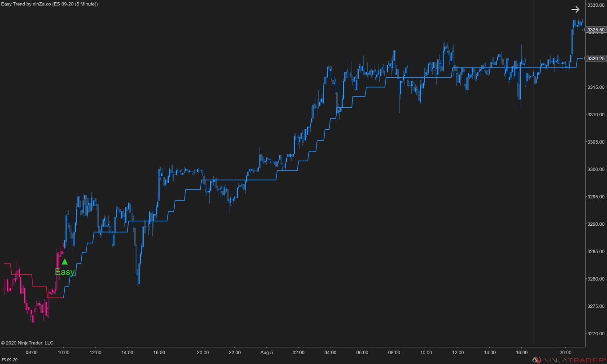
Task: Click the 3305.00 gridline price label
Action: click(596, 143)
